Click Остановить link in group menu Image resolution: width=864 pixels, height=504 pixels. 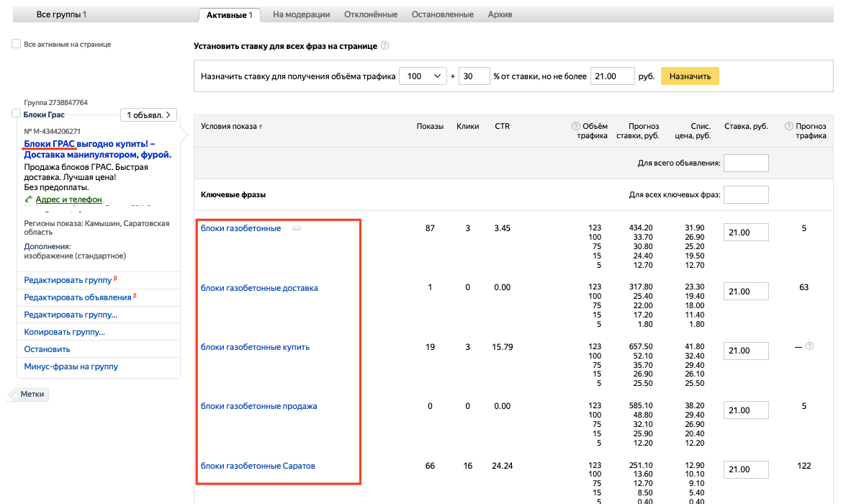[47, 349]
